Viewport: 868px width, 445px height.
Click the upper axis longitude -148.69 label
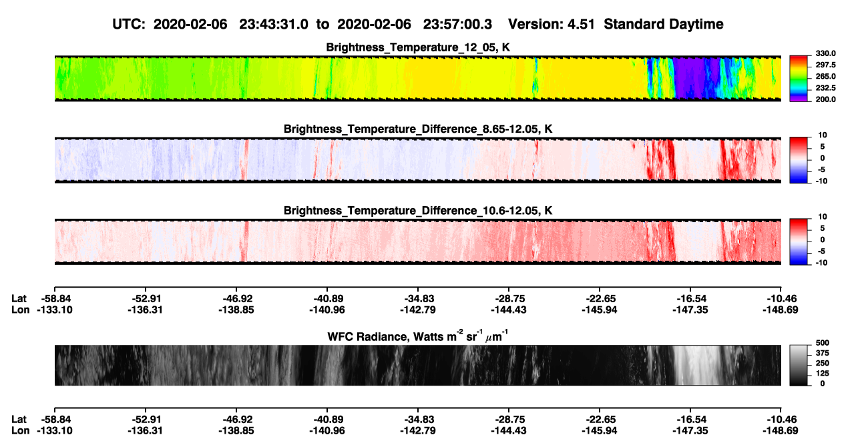[x=781, y=309]
